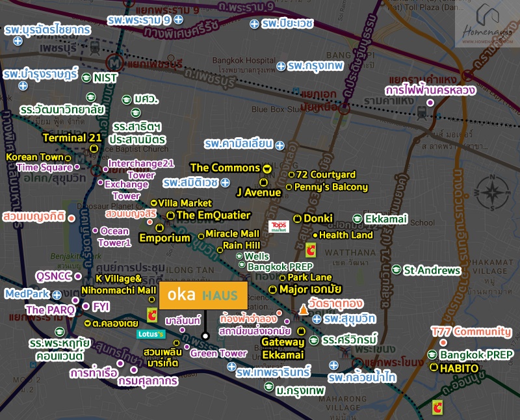Click the Park Lane label
The image size is (520, 420).
[x=309, y=278]
